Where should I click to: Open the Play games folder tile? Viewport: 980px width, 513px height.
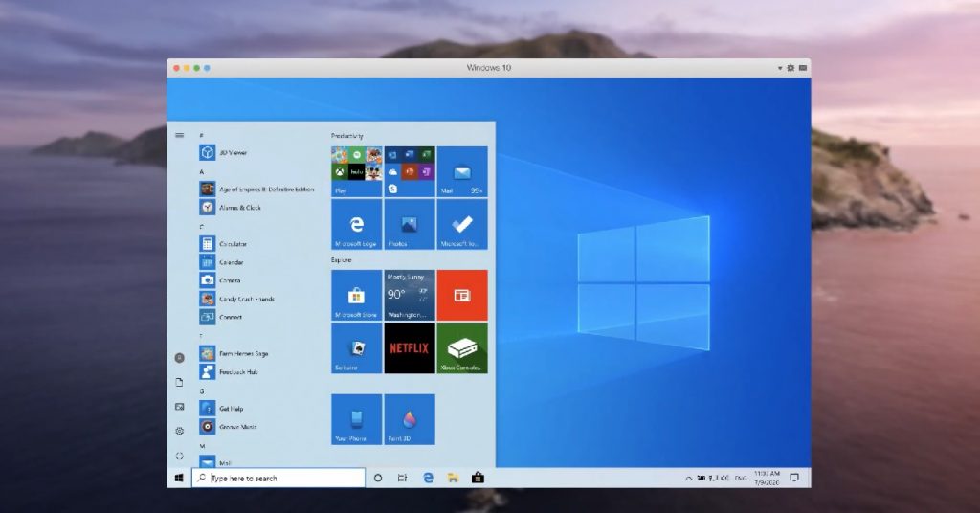click(356, 172)
